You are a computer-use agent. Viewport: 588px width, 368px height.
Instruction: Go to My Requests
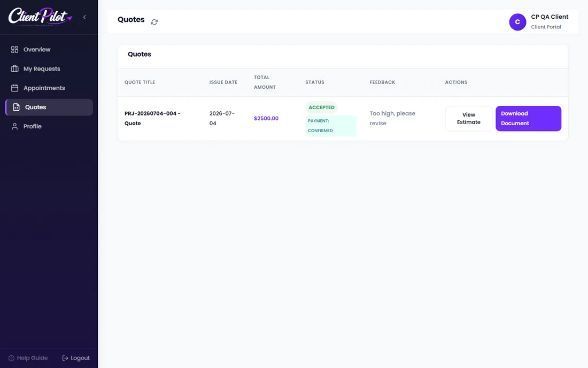pyautogui.click(x=49, y=68)
